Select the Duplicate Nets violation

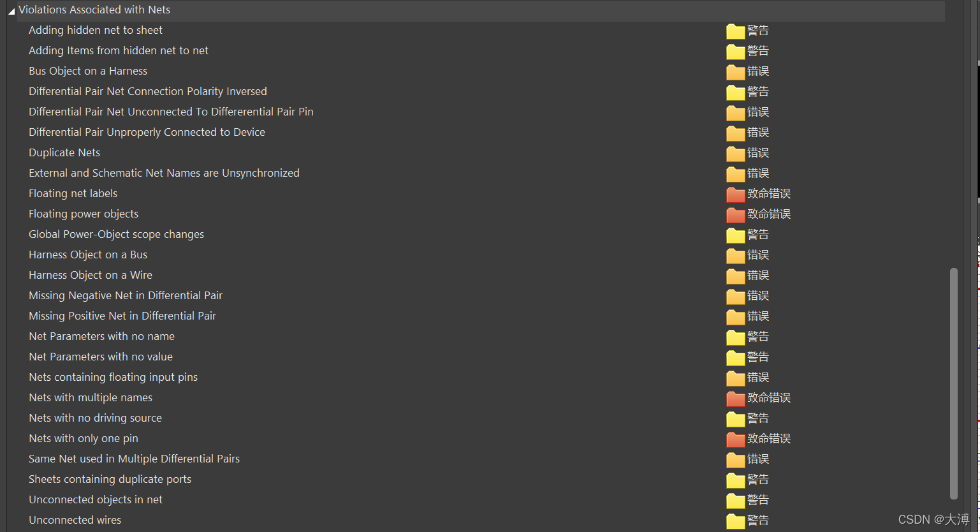coord(64,152)
